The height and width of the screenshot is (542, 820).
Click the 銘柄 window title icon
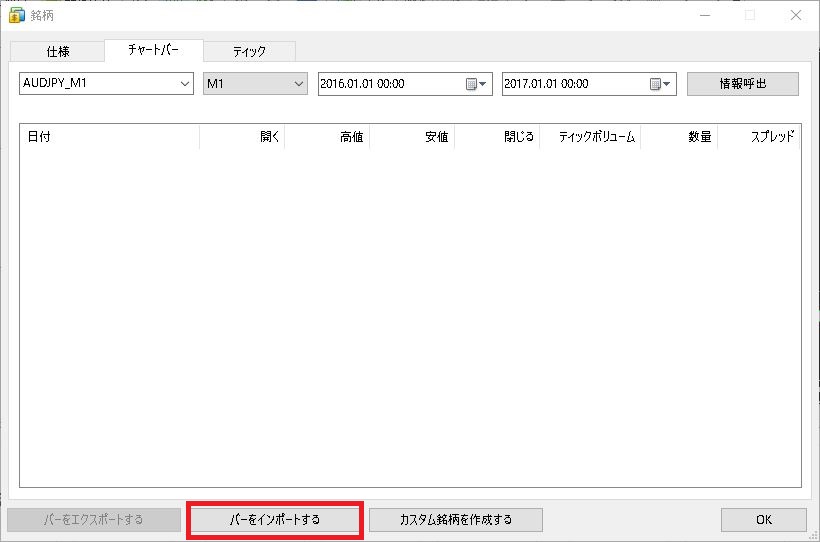point(17,15)
